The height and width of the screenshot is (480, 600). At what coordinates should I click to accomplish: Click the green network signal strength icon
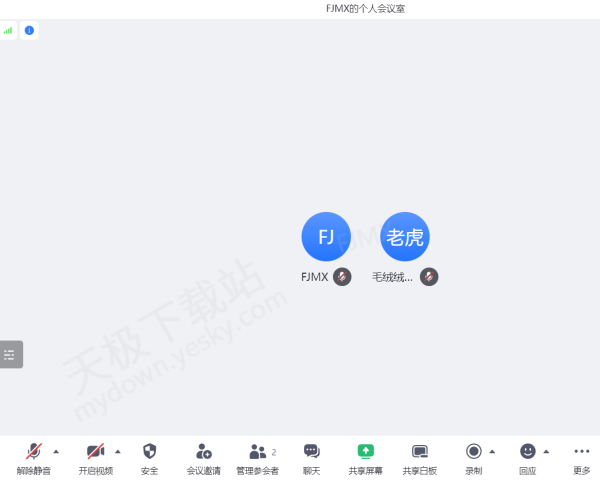[x=8, y=30]
